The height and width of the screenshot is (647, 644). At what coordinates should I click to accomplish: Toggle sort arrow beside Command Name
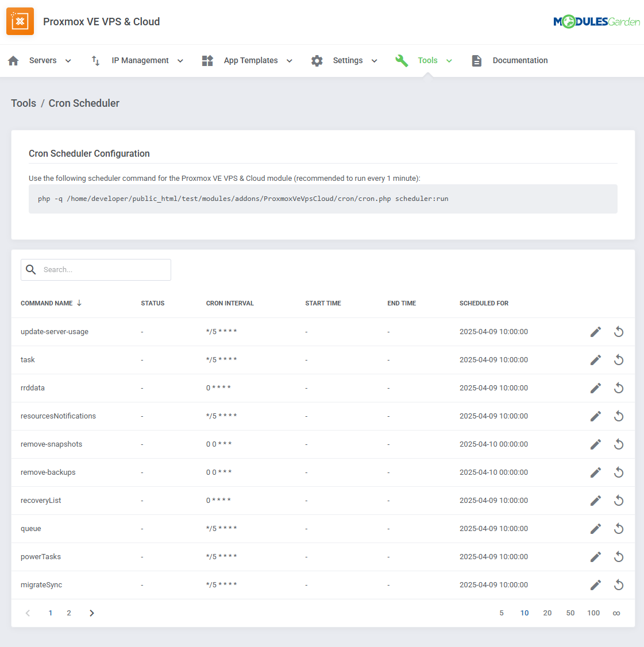point(79,303)
